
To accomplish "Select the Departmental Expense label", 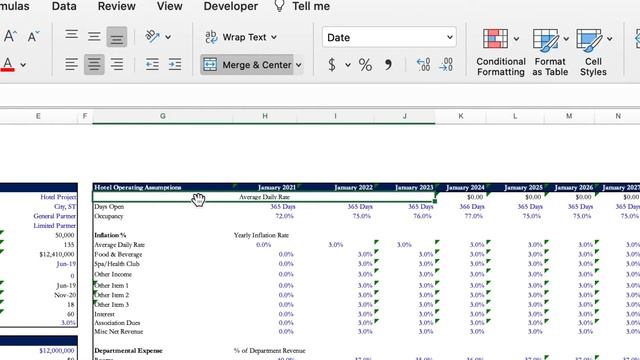I will point(128,351).
